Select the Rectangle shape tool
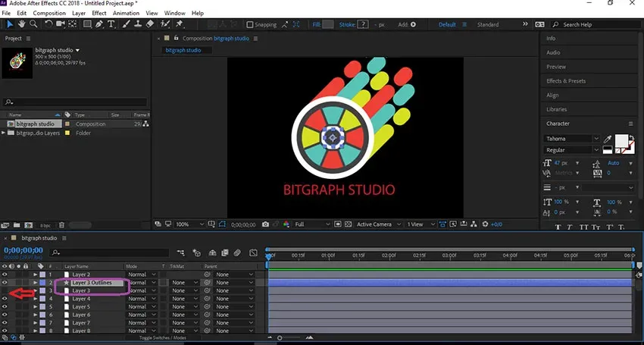 tap(87, 24)
